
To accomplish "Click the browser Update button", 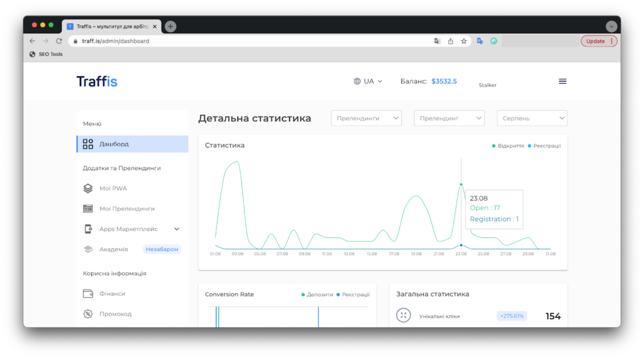I will (598, 41).
